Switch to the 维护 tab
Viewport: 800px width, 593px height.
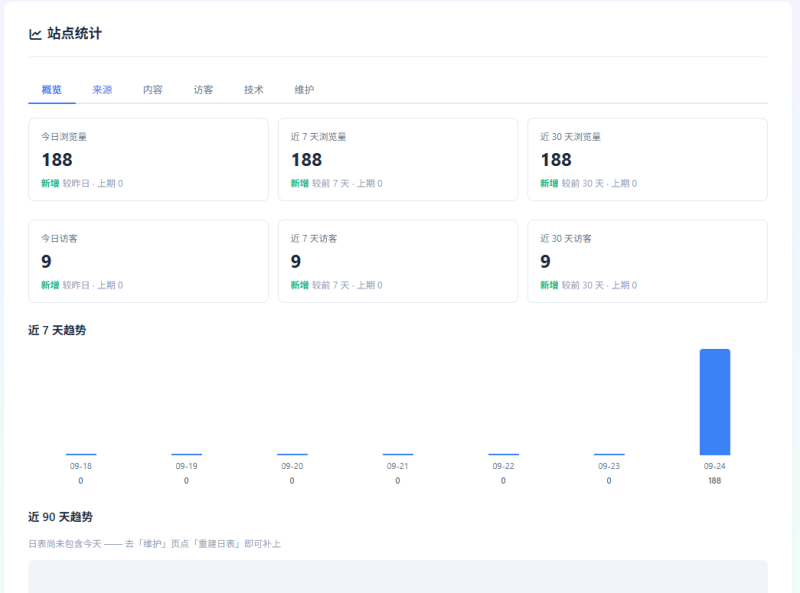pos(304,90)
